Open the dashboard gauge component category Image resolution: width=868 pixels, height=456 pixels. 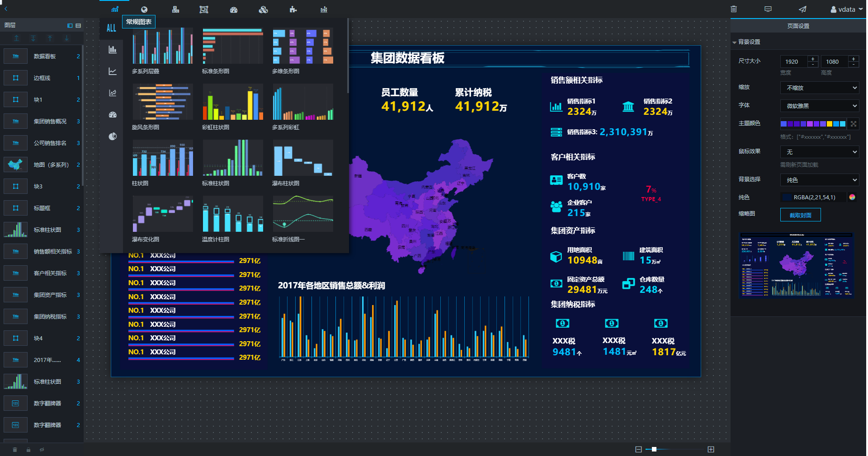coord(234,9)
